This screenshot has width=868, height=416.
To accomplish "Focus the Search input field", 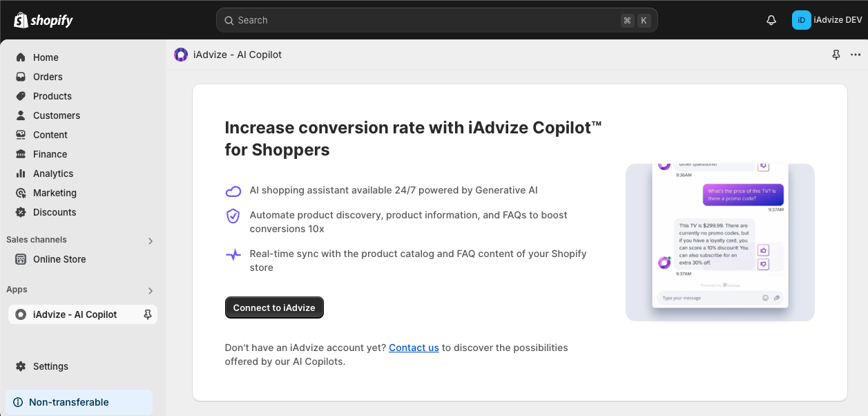I will coord(436,20).
